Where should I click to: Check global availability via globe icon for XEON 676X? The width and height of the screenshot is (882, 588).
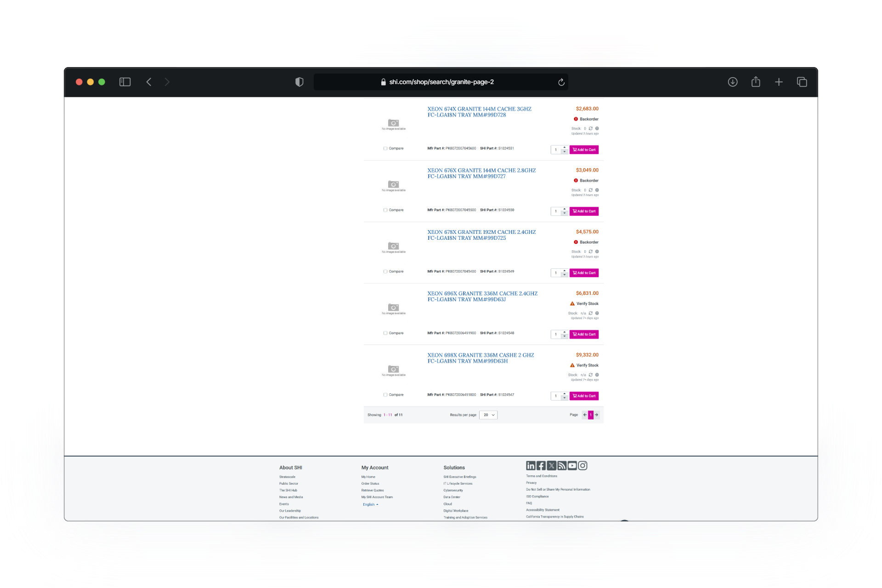pos(597,190)
